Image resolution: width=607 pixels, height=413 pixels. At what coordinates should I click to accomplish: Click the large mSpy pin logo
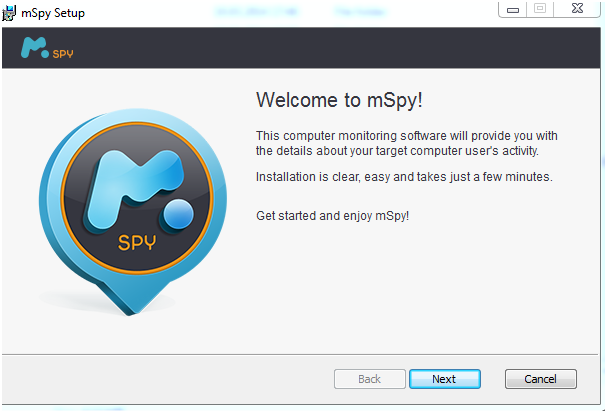(133, 212)
